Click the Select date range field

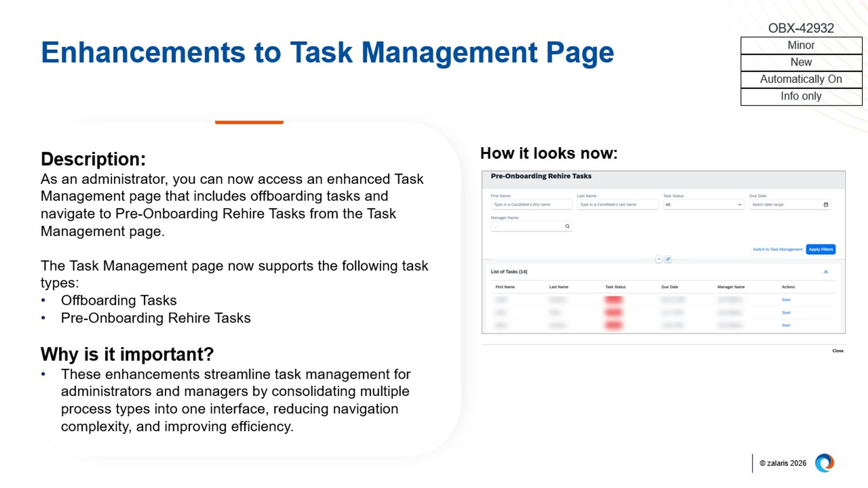coord(790,204)
